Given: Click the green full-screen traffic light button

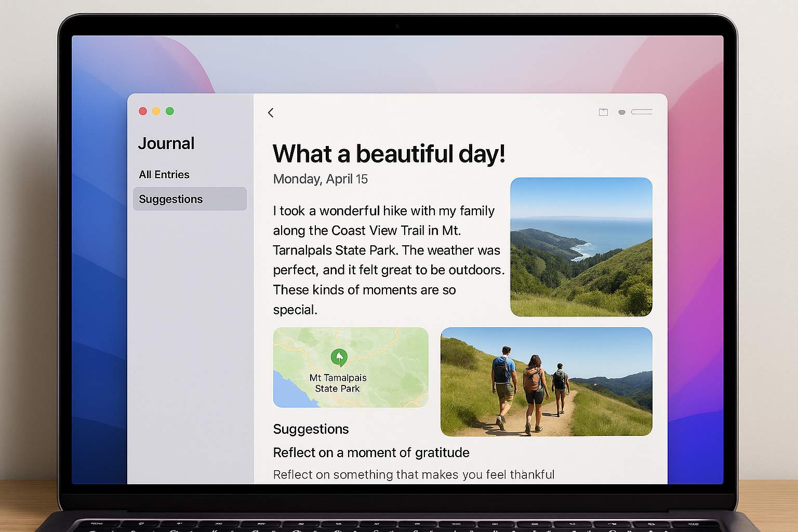Looking at the screenshot, I should (170, 111).
